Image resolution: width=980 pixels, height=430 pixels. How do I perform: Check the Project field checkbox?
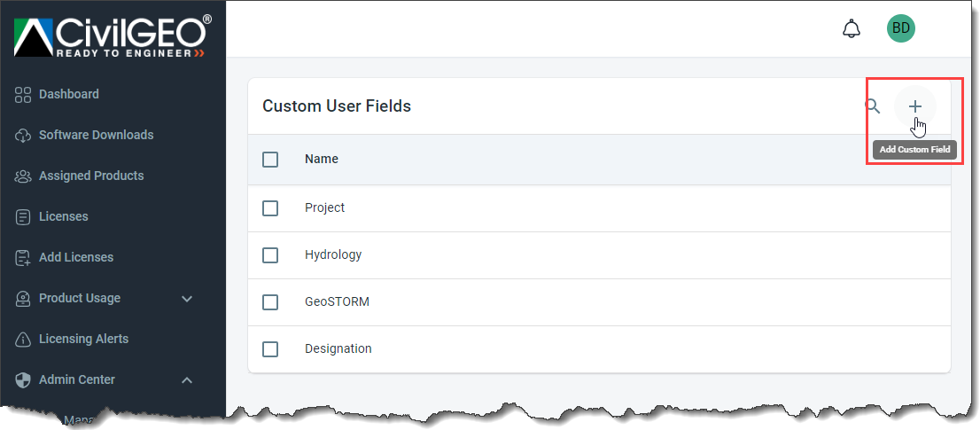click(x=270, y=208)
